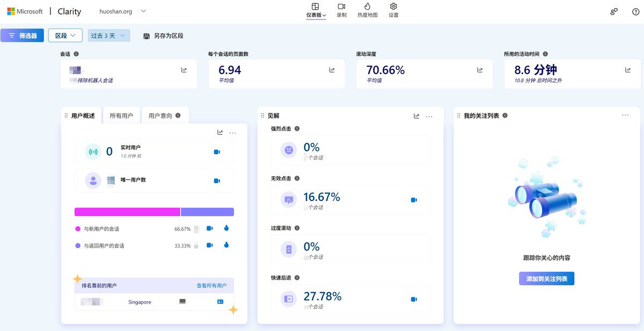
Task: Click recording camera icon beside 实时用户
Action: point(217,152)
